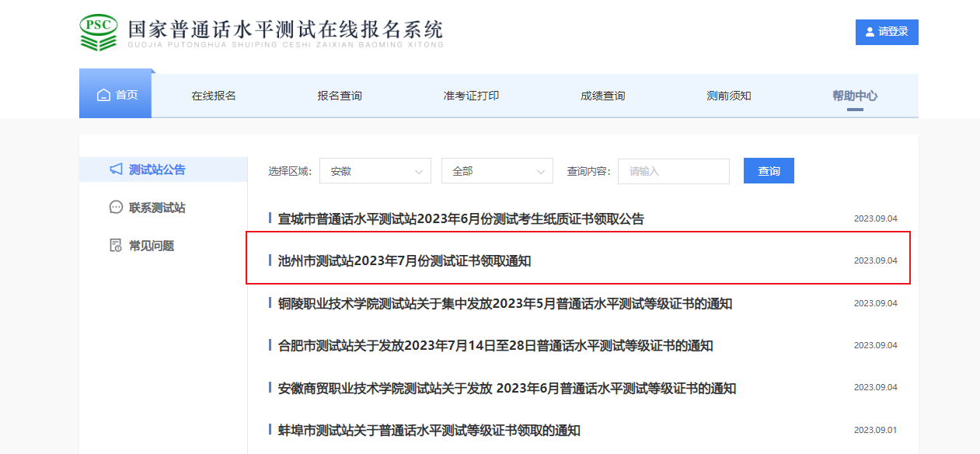Click date 2023.09.04 on 合肥市 row
This screenshot has width=980, height=454.
point(875,346)
